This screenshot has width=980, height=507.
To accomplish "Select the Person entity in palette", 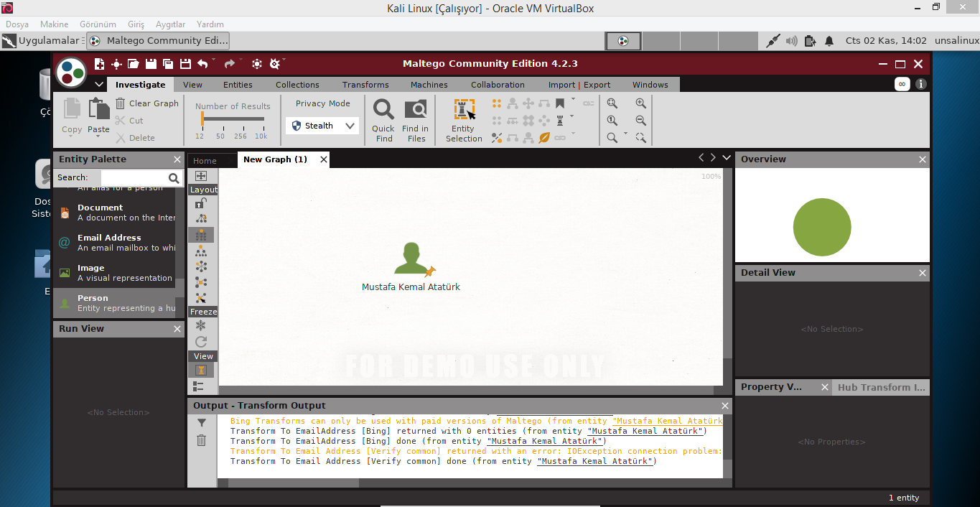I will point(114,303).
